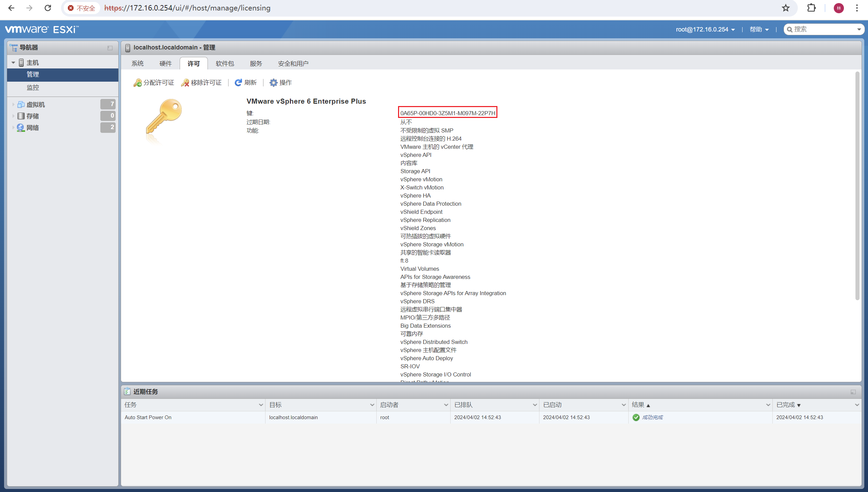The height and width of the screenshot is (492, 868).
Task: Click the localhost.localdomain host icon
Action: [x=128, y=48]
